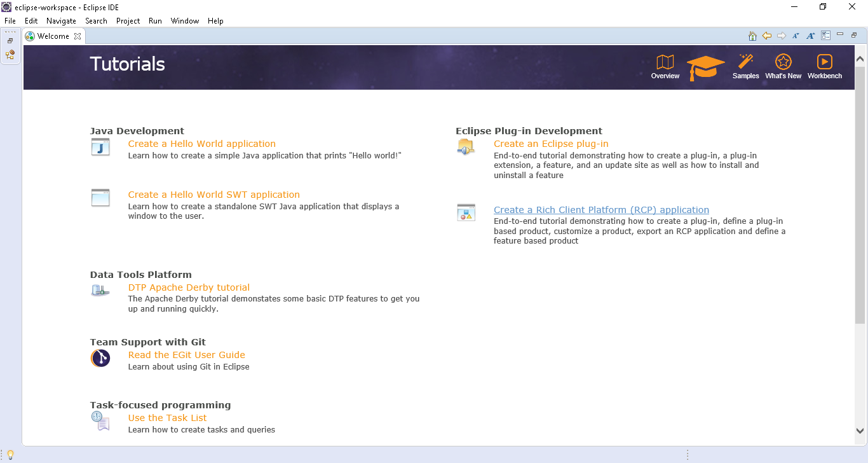868x463 pixels.
Task: Open Create a Hello World application tutorial
Action: [202, 144]
